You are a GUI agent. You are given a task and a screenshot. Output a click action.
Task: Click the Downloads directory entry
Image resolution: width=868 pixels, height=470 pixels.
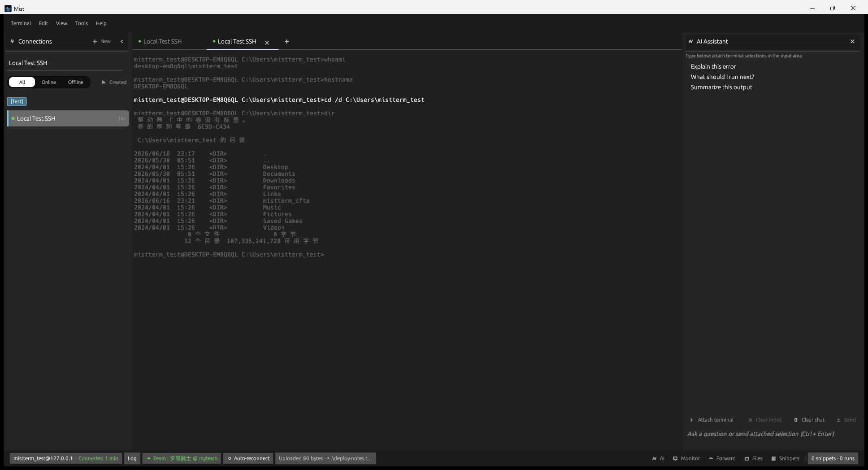click(x=279, y=181)
